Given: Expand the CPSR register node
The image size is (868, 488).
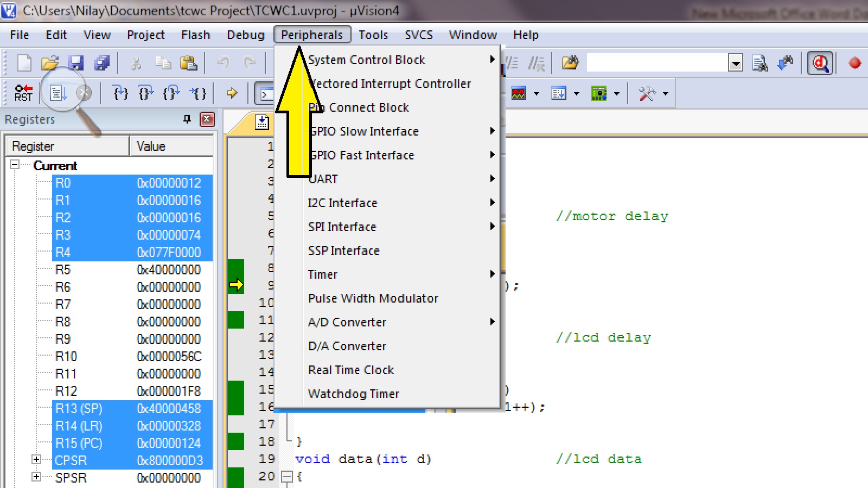Looking at the screenshot, I should (x=36, y=459).
